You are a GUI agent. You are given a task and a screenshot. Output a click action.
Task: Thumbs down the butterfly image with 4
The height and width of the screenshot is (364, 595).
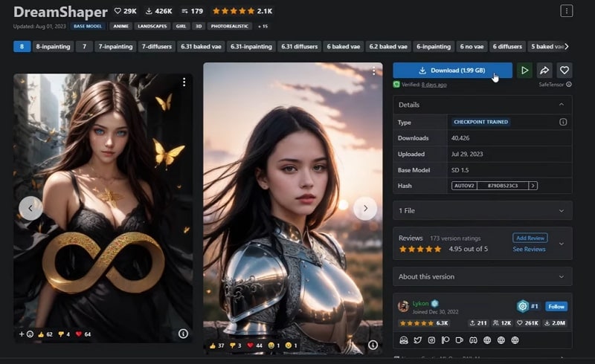(x=64, y=334)
